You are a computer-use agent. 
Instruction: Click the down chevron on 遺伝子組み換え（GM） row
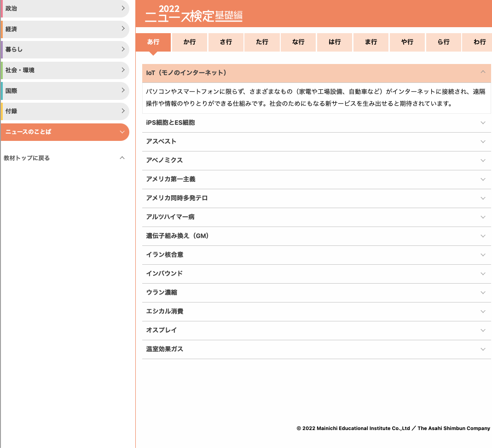click(x=483, y=236)
